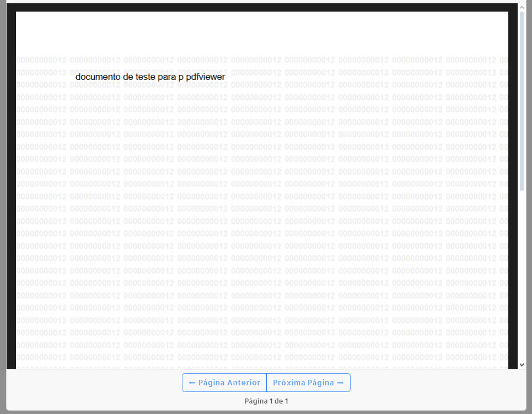Image resolution: width=532 pixels, height=414 pixels.
Task: Click the dark top border above the page
Action: click(262, 7)
